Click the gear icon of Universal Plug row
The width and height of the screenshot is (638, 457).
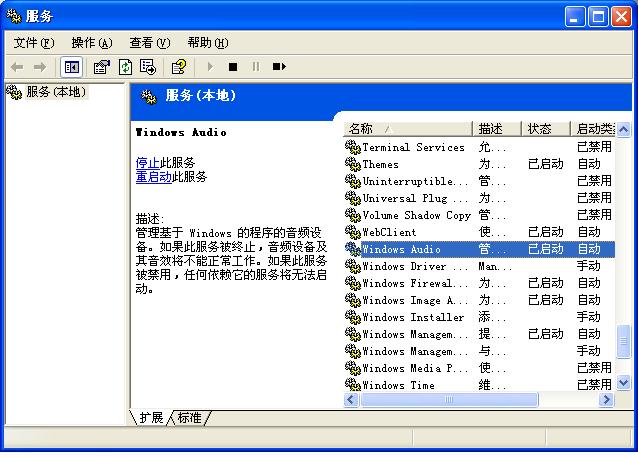point(353,198)
